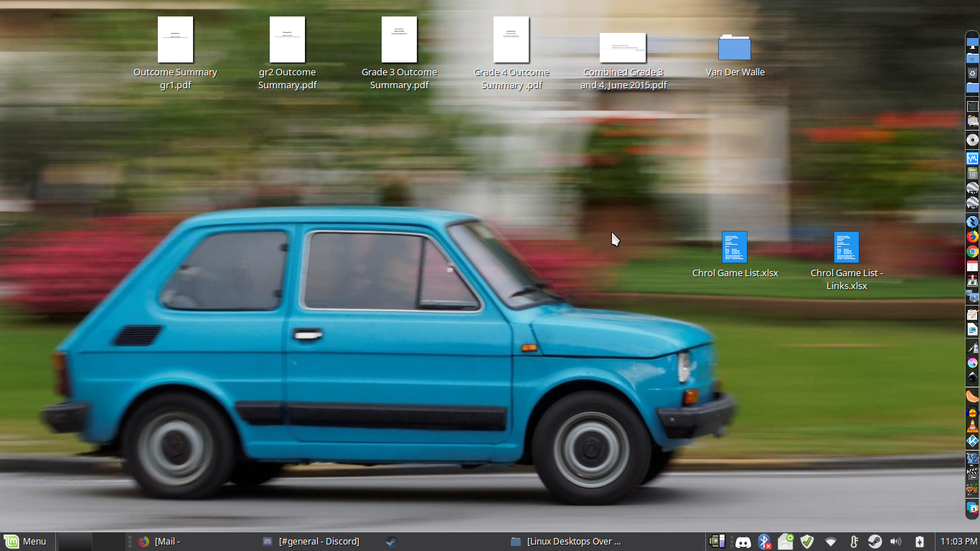Launch Google Chrome from the dock
The height and width of the screenshot is (551, 980).
(973, 252)
